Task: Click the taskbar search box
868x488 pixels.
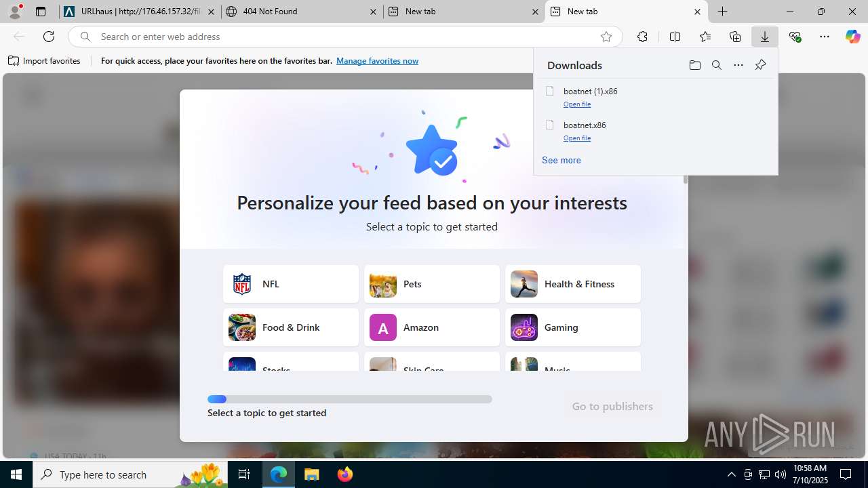Action: (x=132, y=474)
